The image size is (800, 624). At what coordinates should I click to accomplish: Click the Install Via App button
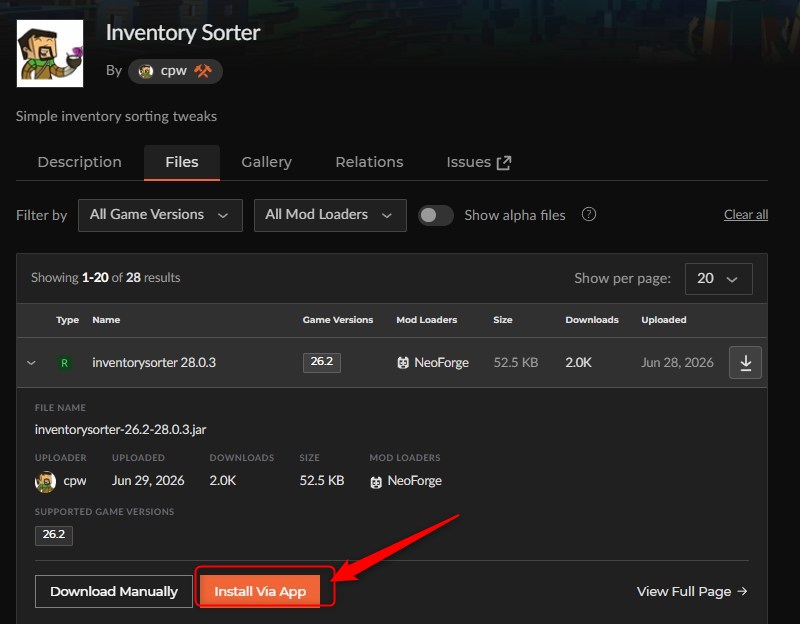pyautogui.click(x=260, y=591)
